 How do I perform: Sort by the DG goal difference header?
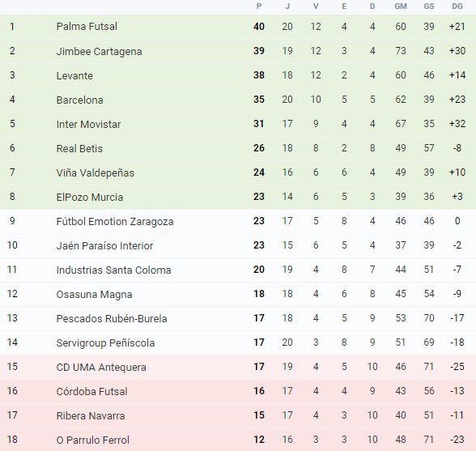pyautogui.click(x=457, y=6)
